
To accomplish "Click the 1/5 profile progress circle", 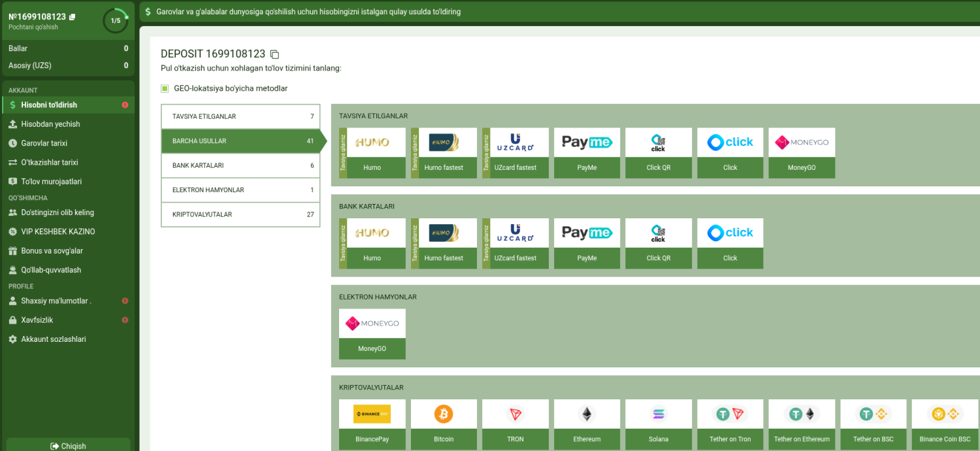I will tap(116, 21).
